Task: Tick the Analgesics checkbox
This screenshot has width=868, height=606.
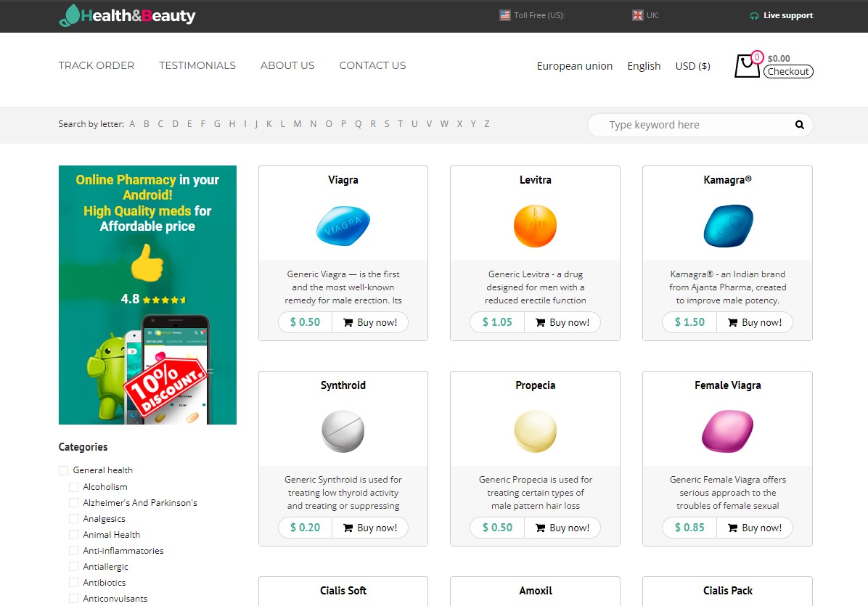Action: click(x=73, y=519)
